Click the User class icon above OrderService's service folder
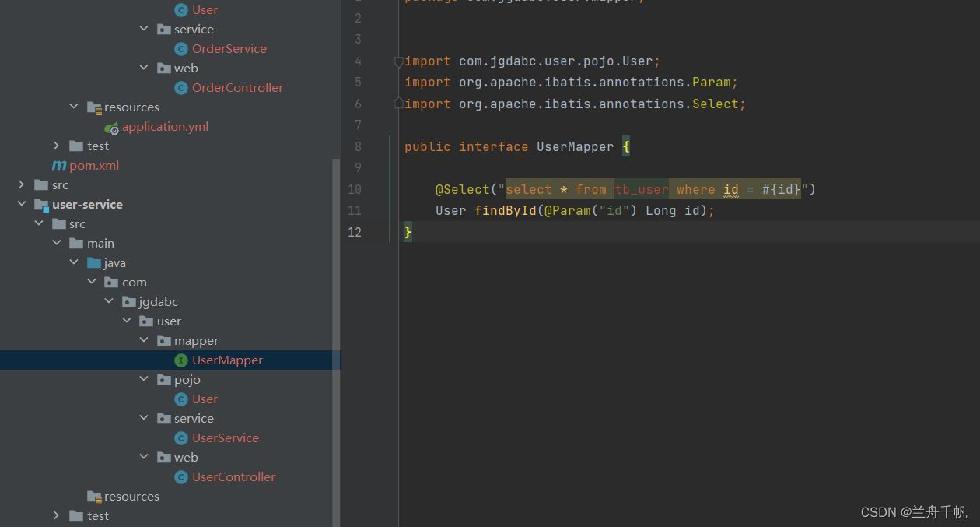Screen dimensions: 980x527 coord(181,10)
